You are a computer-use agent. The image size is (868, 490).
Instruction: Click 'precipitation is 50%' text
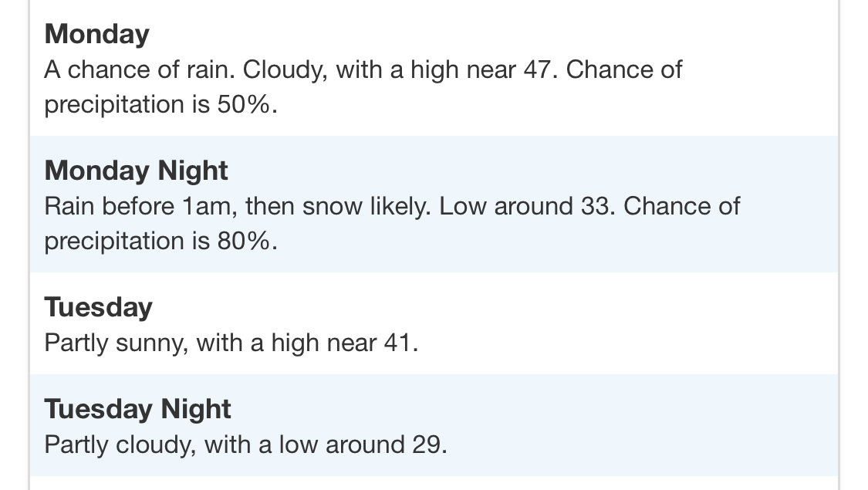160,104
